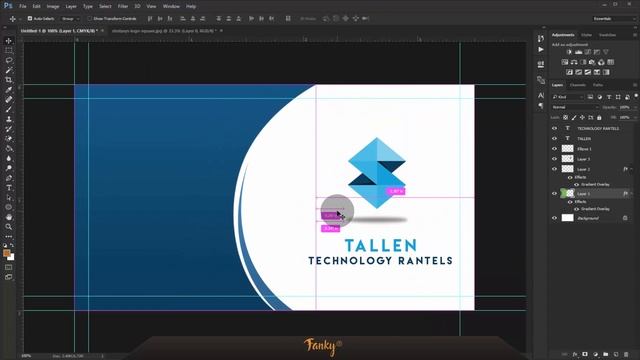The image size is (640, 360).
Task: Click create new layer button
Action: click(616, 354)
